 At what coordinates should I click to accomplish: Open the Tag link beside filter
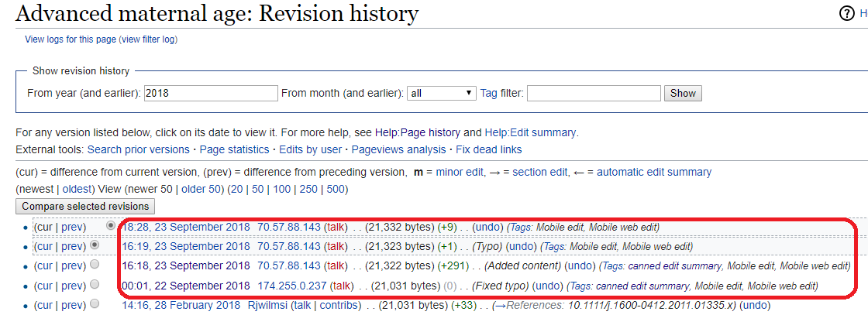(x=488, y=93)
